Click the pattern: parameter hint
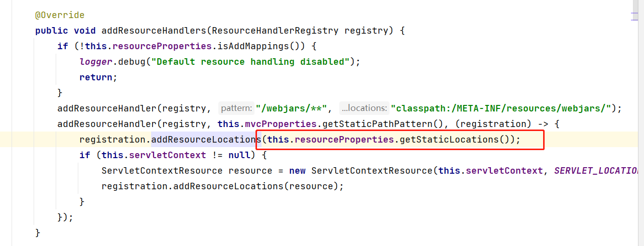644x246 pixels. (x=236, y=108)
